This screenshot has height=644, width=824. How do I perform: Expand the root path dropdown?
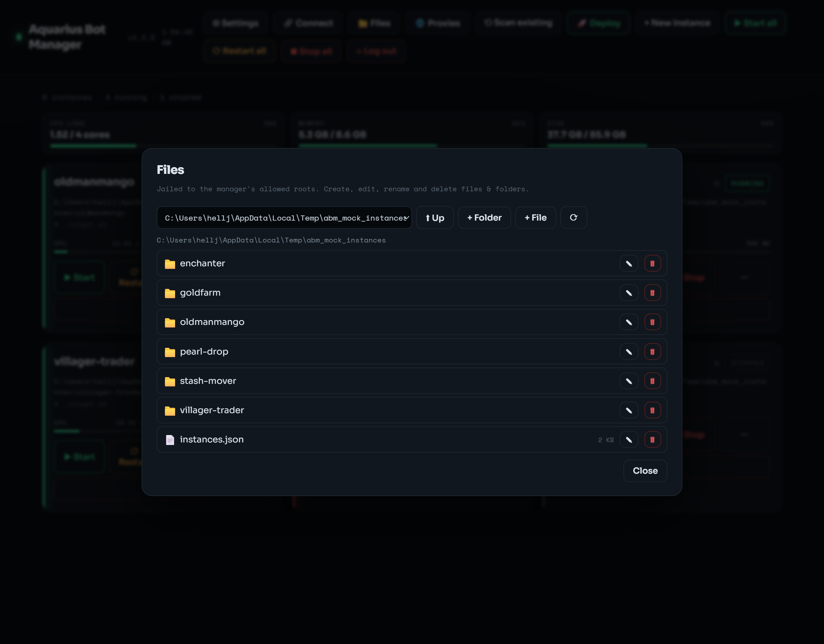284,217
